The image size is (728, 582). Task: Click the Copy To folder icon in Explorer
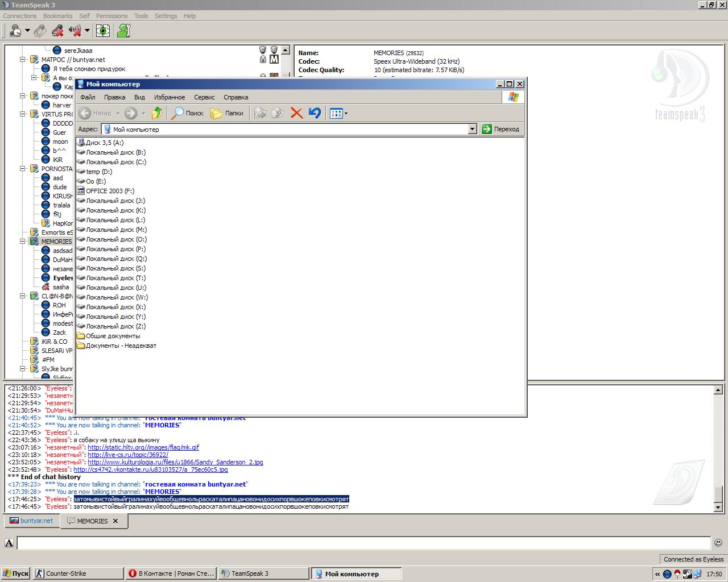click(278, 113)
